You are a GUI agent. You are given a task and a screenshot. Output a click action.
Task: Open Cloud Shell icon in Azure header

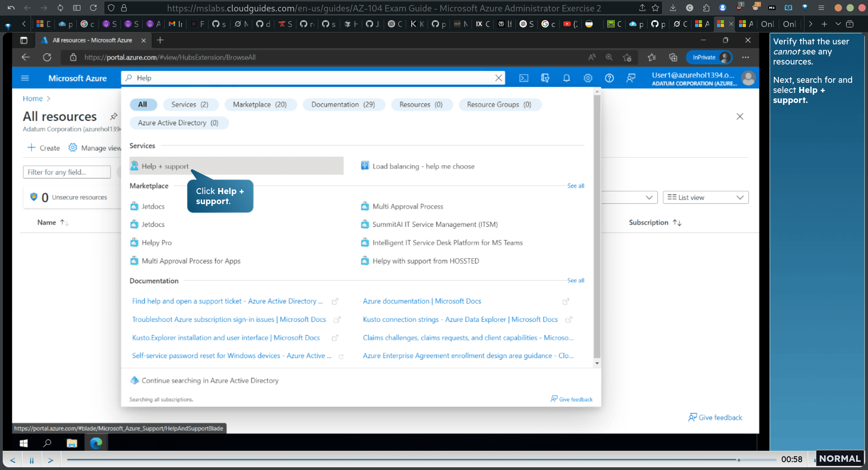point(524,78)
